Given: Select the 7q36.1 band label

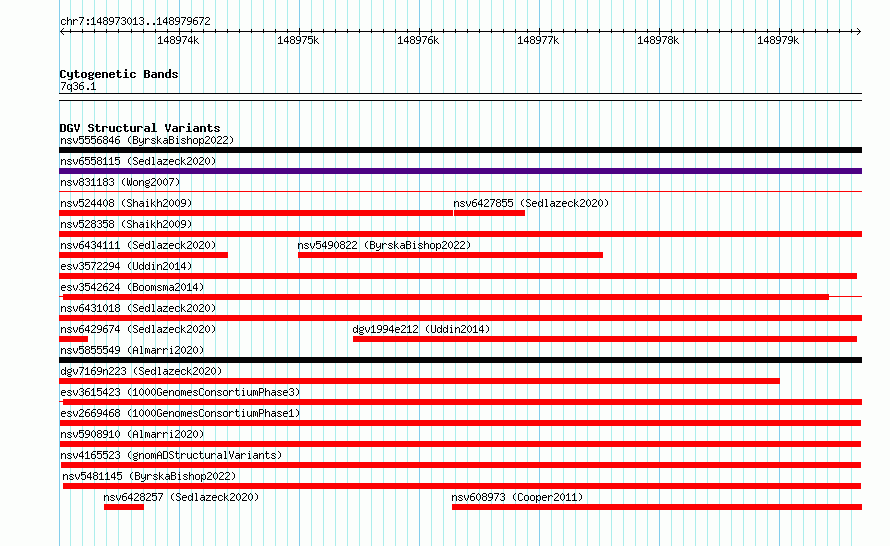Looking at the screenshot, I should point(78,86).
